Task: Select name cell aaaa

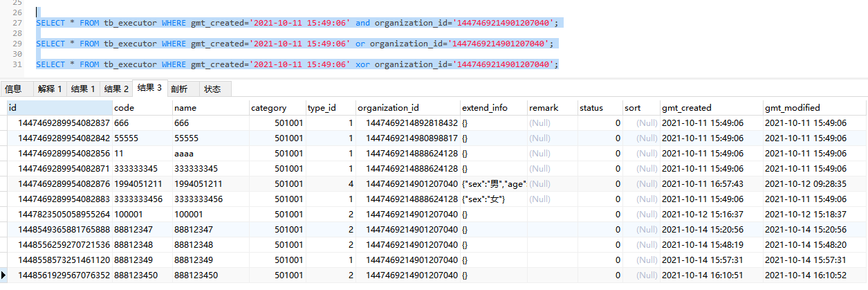Action: [x=210, y=153]
